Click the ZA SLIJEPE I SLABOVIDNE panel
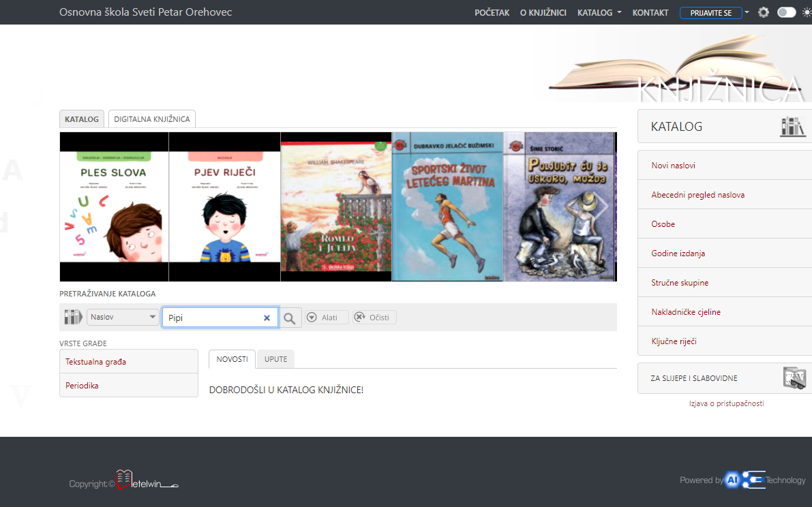The image size is (812, 507). [x=725, y=378]
